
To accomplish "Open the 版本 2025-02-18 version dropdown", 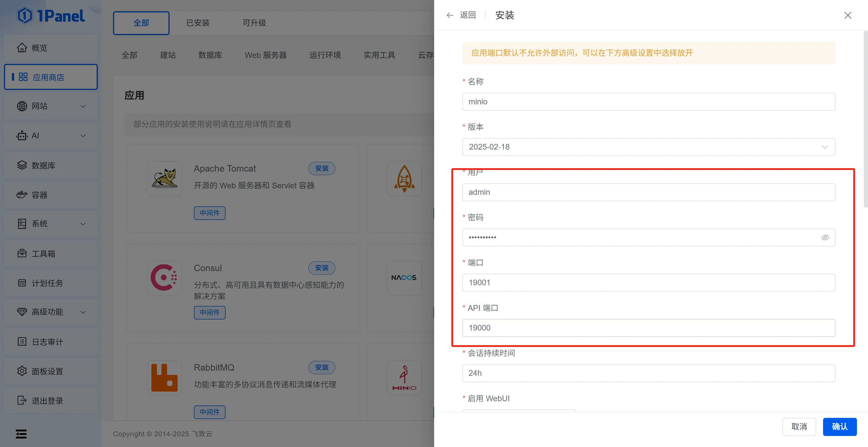I will coord(648,147).
